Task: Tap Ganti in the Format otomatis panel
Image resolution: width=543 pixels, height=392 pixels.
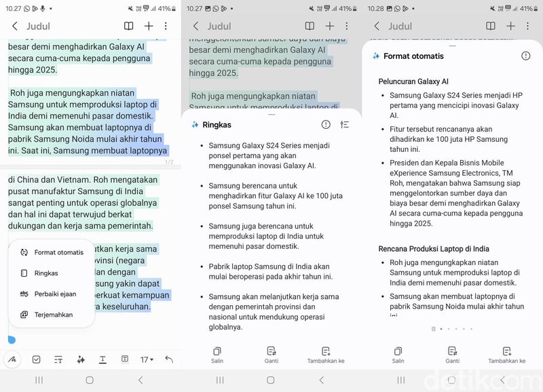Action: (x=453, y=355)
